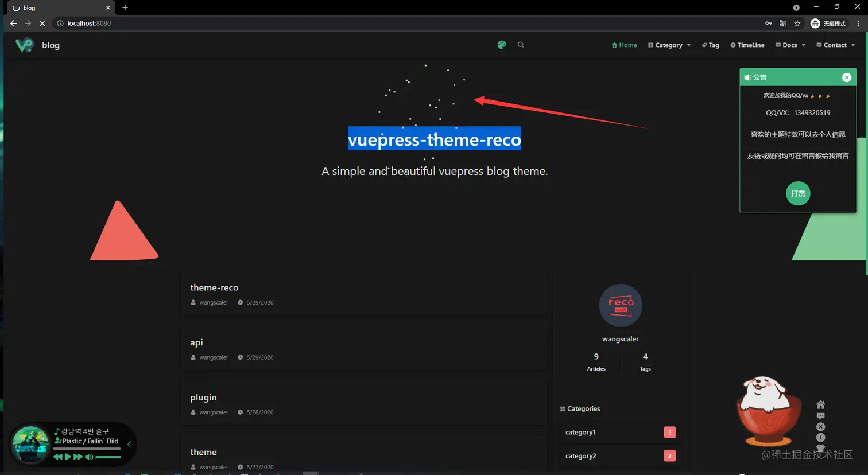Click the reco avatar image
The height and width of the screenshot is (475, 868).
(621, 305)
